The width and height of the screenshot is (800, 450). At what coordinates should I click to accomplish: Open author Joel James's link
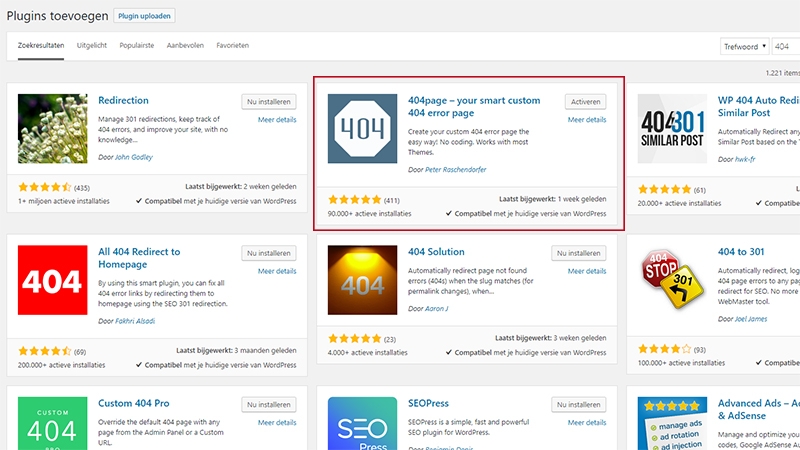pos(751,319)
